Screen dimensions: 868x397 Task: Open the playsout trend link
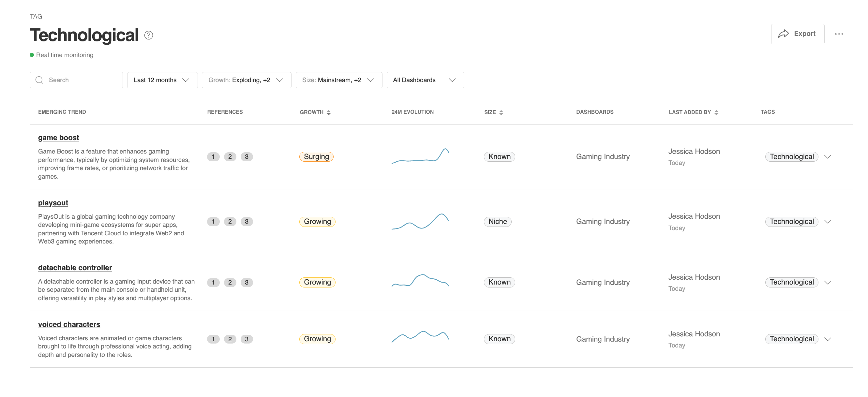53,203
